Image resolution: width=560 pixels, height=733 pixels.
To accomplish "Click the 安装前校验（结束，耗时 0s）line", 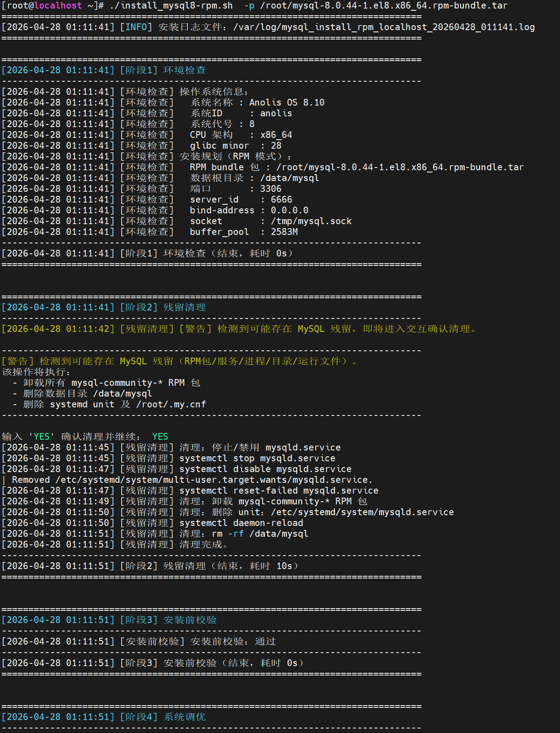I will point(153,663).
